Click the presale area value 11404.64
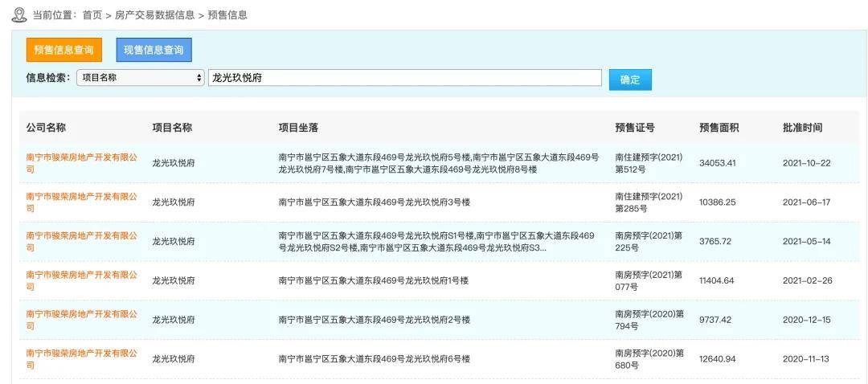Image resolution: width=868 pixels, height=384 pixels. pyautogui.click(x=717, y=281)
